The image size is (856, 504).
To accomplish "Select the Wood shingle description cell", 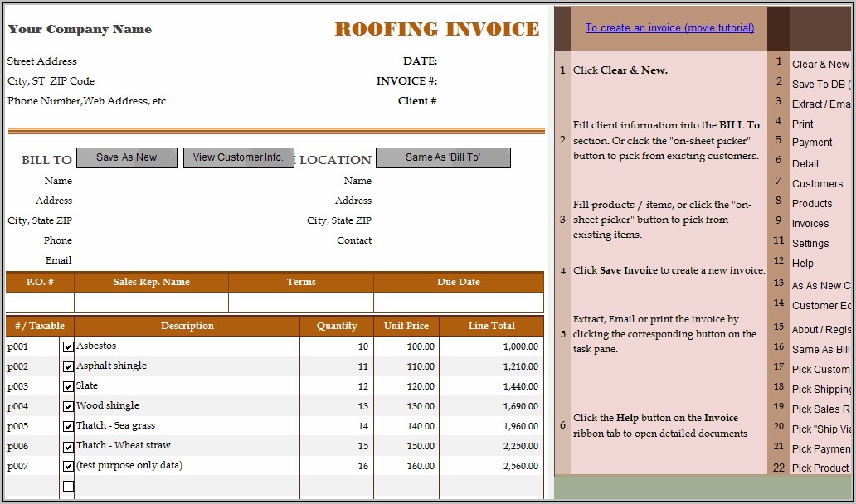I will pyautogui.click(x=187, y=406).
